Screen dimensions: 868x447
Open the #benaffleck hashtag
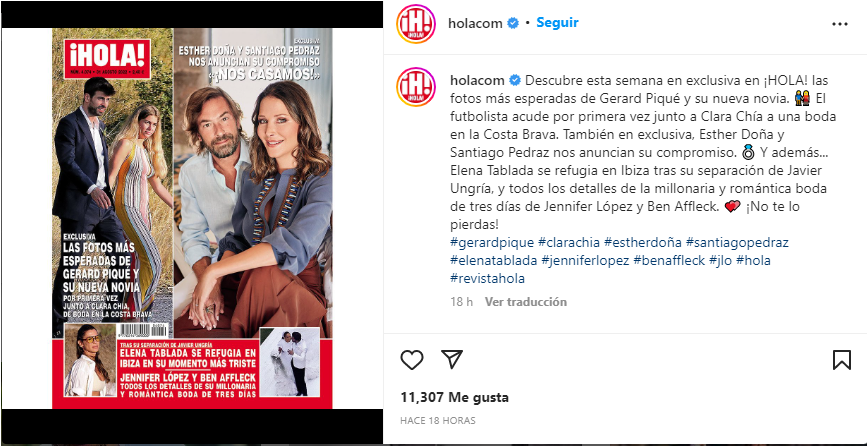[x=669, y=260]
